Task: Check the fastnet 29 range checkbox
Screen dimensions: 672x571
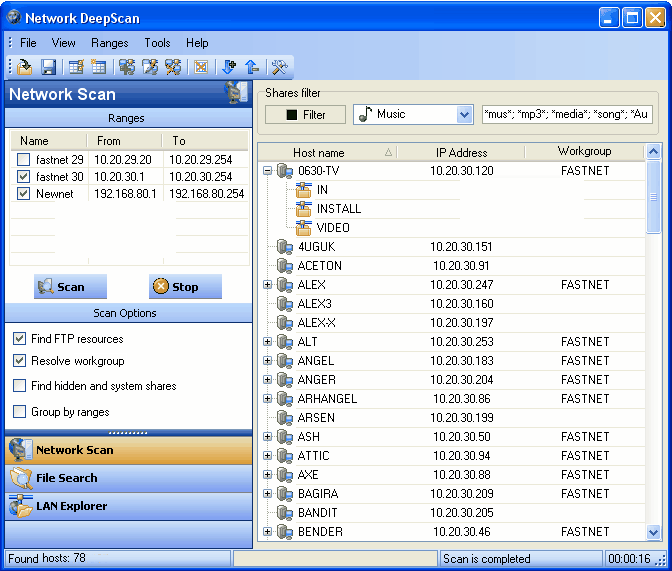Action: coord(23,159)
